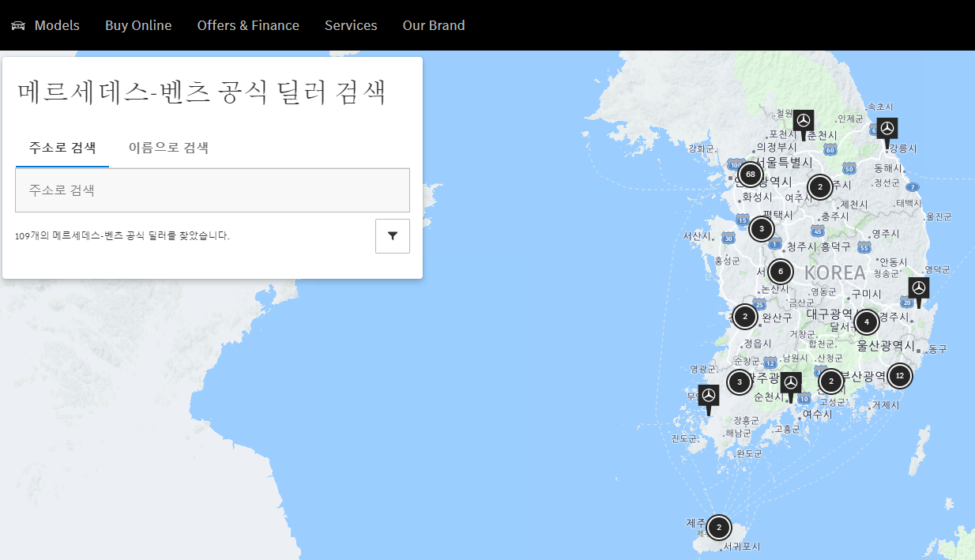The height and width of the screenshot is (560, 975).
Task: Switch to the 이름으로 검색 tab
Action: [x=168, y=148]
